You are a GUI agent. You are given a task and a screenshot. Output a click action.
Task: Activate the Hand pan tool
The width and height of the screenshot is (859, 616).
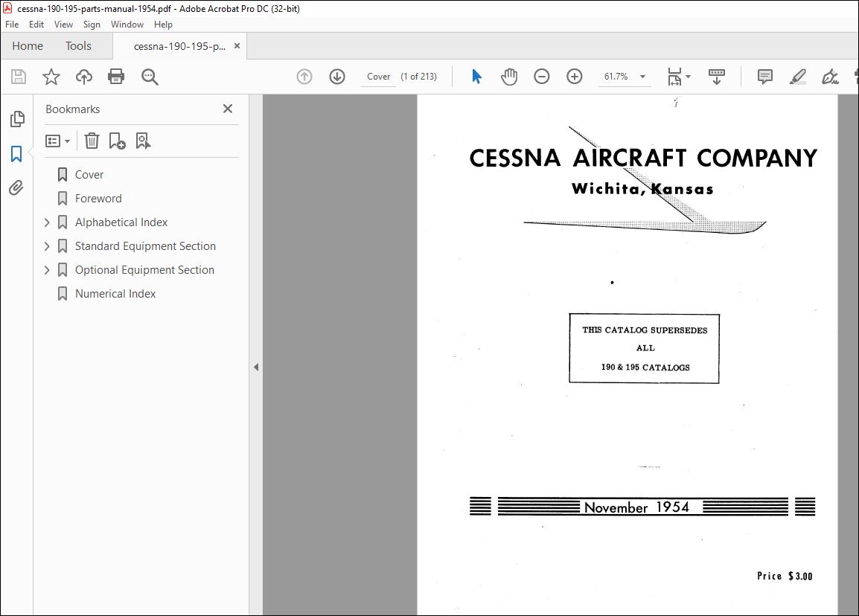[509, 77]
